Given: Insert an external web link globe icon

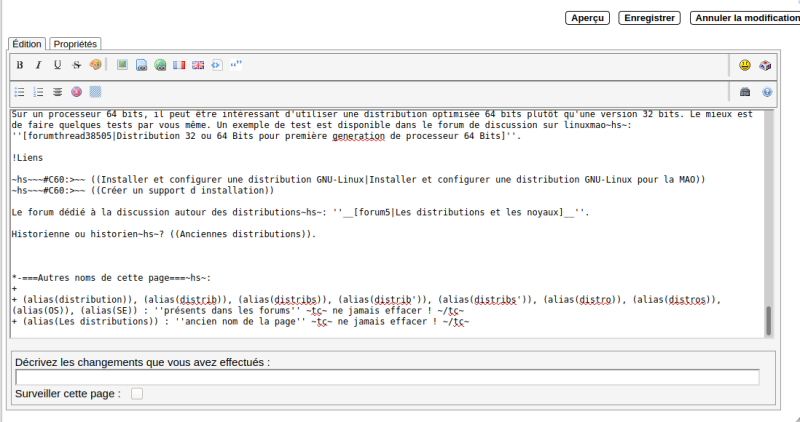Looking at the screenshot, I should 160,65.
